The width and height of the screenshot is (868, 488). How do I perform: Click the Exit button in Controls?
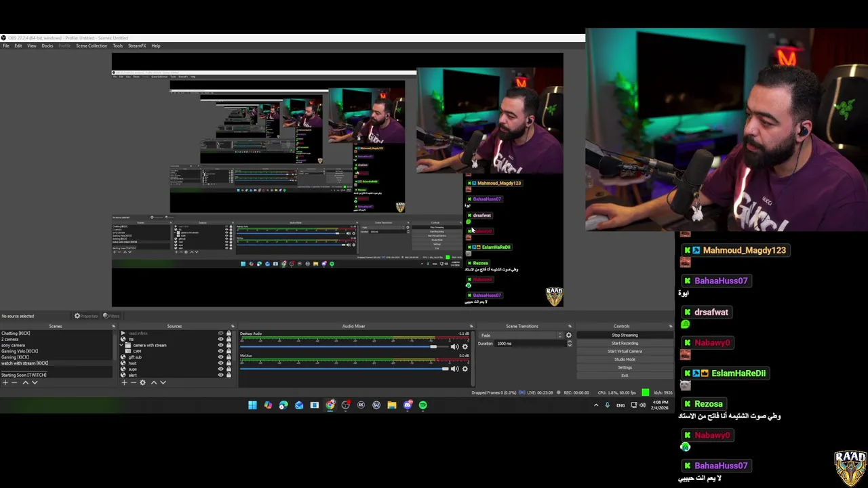coord(625,375)
